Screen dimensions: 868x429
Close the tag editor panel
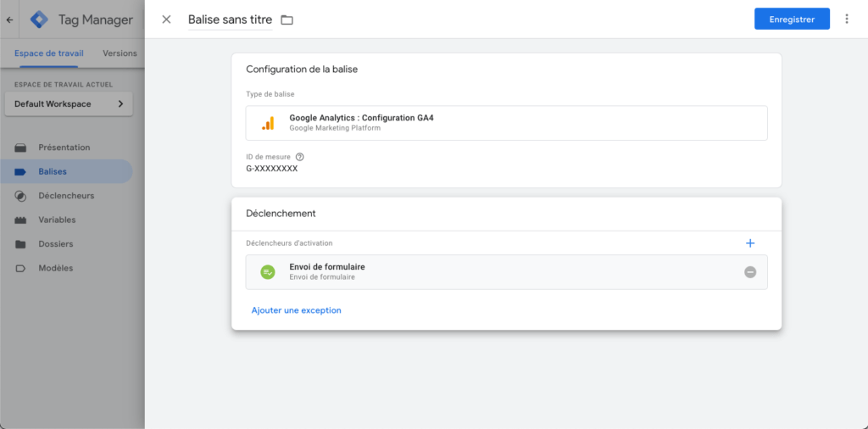(166, 19)
